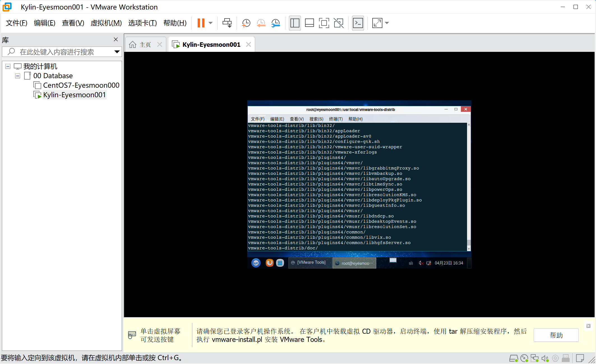Click the network adapter status icon
596x364 pixels.
(x=535, y=358)
